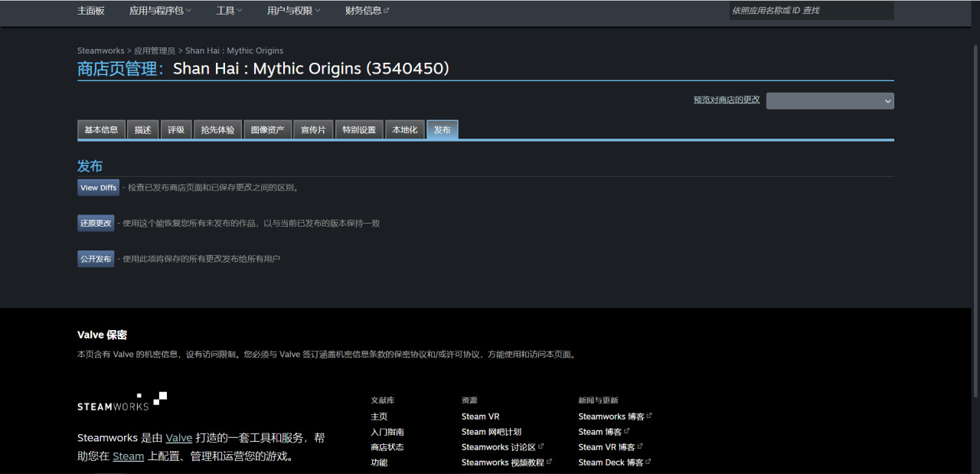This screenshot has width=980, height=474.
Task: Open the 功能 footer link
Action: 379,463
